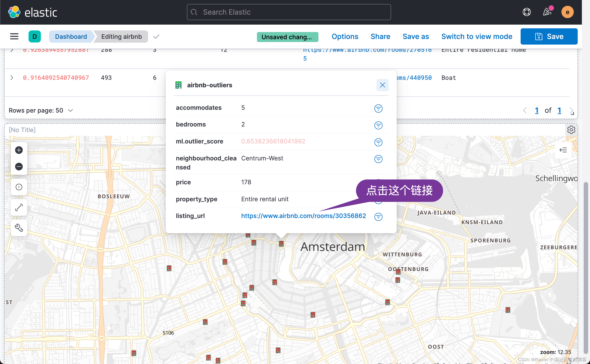Filter by neighbourhood Centrum-West
This screenshot has width=590, height=364.
pos(378,159)
